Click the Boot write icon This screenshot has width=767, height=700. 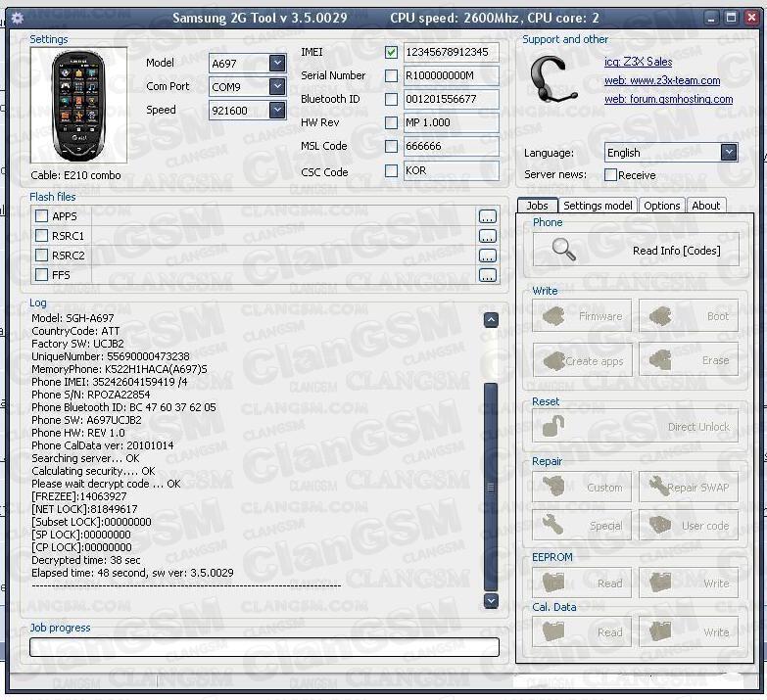pos(660,316)
